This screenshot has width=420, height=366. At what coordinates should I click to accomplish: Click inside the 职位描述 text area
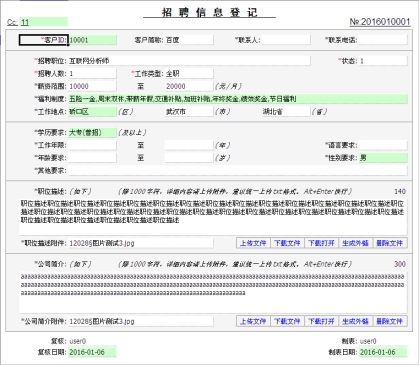click(213, 217)
